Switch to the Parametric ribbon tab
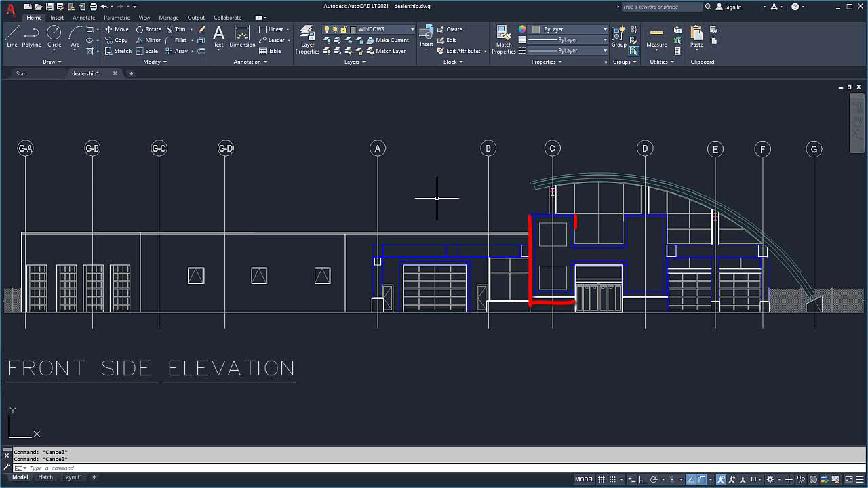This screenshot has width=868, height=488. point(117,18)
